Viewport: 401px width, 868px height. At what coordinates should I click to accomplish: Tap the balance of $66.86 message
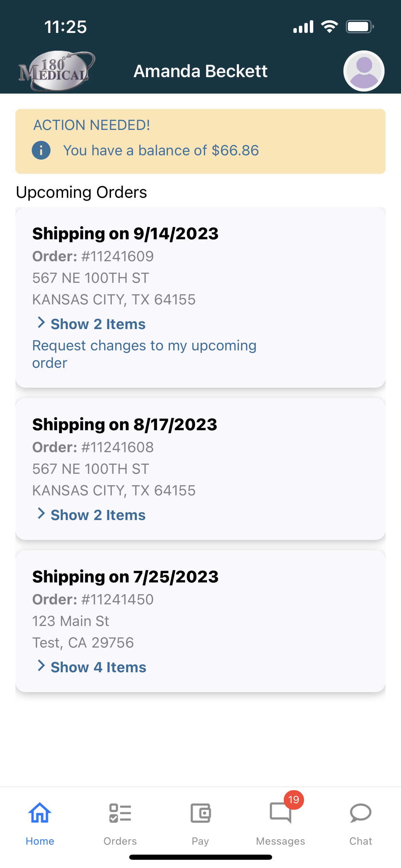tap(161, 150)
